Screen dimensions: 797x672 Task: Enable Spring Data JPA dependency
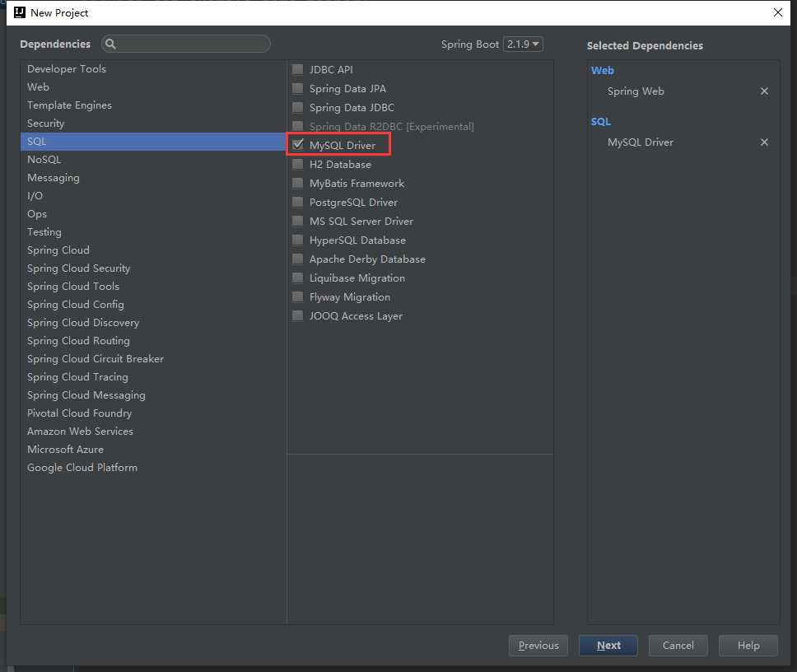pyautogui.click(x=298, y=88)
